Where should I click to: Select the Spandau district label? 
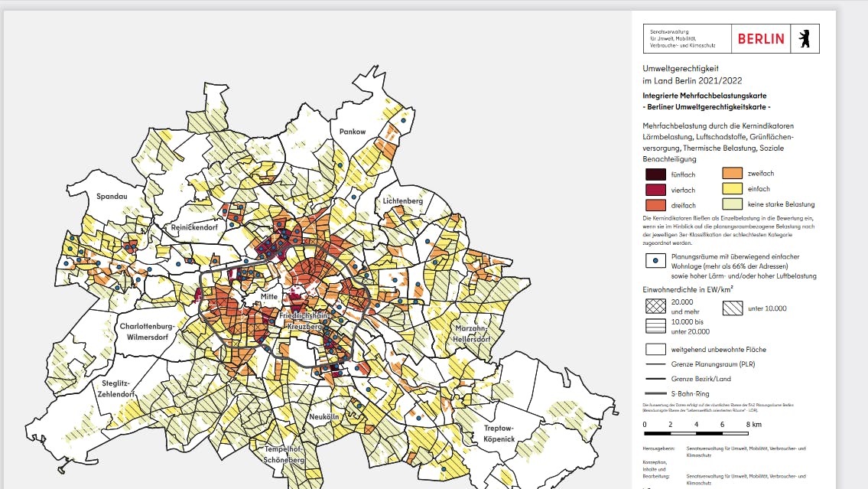pyautogui.click(x=112, y=197)
